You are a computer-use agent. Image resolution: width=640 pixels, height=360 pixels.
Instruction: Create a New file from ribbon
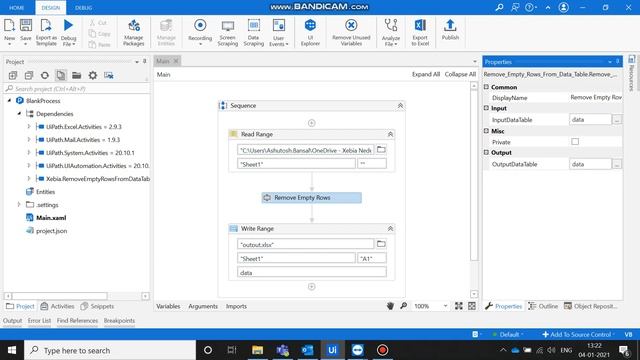tap(9, 31)
